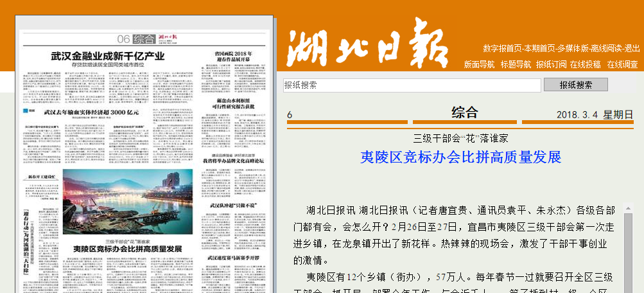The height and width of the screenshot is (293, 644).
Task: Click the riverside night photo on page
Action: click(x=128, y=192)
